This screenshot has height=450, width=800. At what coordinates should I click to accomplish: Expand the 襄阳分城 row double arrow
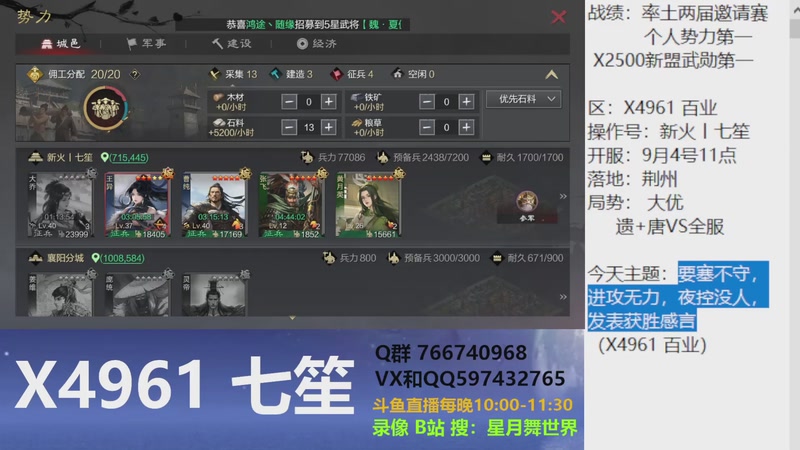click(563, 297)
